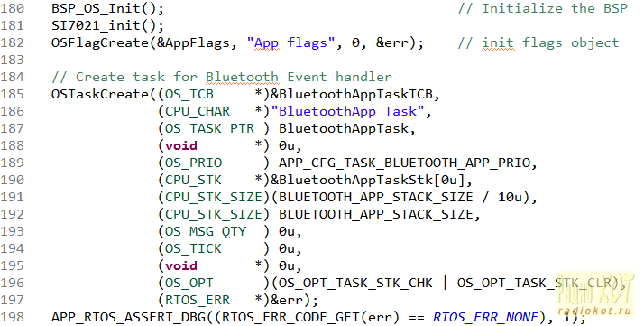This screenshot has height=326, width=644.
Task: Click the "App flags" string literal
Action: click(x=291, y=43)
